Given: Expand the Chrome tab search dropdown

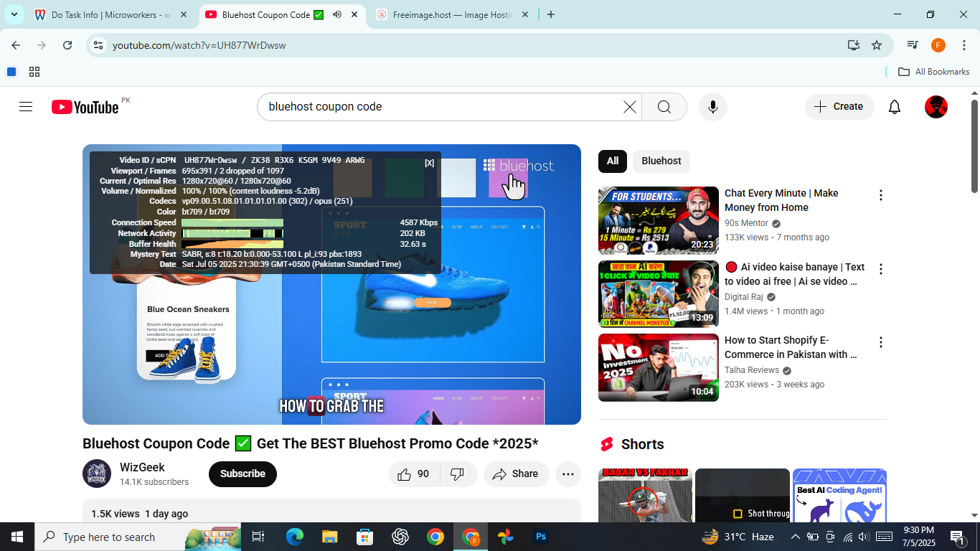Looking at the screenshot, I should (14, 14).
